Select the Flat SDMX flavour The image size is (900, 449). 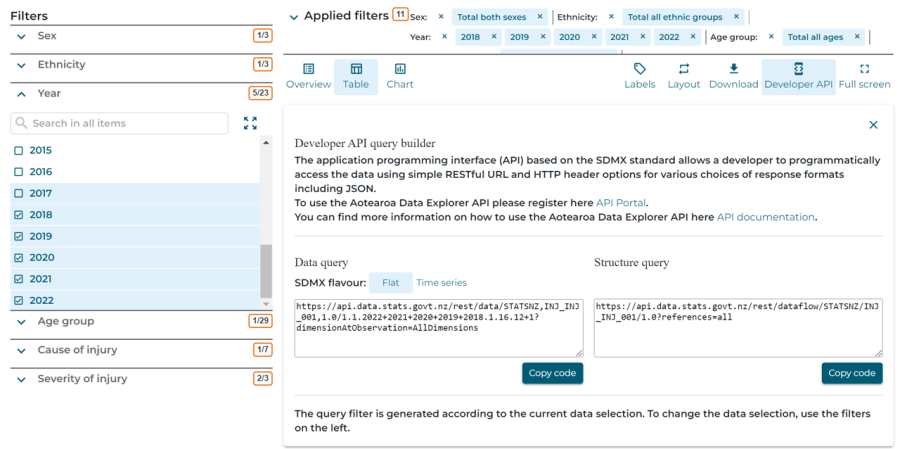pos(390,282)
